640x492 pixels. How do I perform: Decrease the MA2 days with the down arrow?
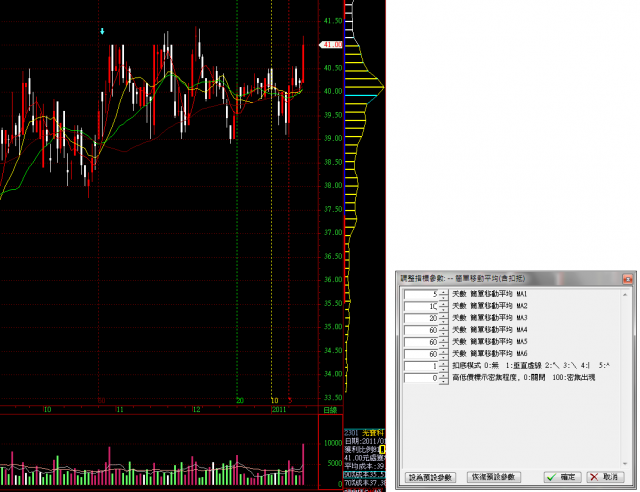pyautogui.click(x=444, y=309)
